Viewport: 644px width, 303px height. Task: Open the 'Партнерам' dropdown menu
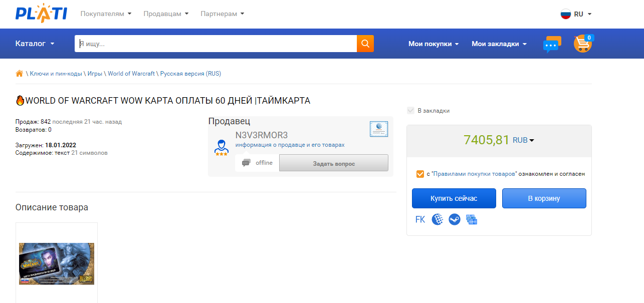[223, 14]
